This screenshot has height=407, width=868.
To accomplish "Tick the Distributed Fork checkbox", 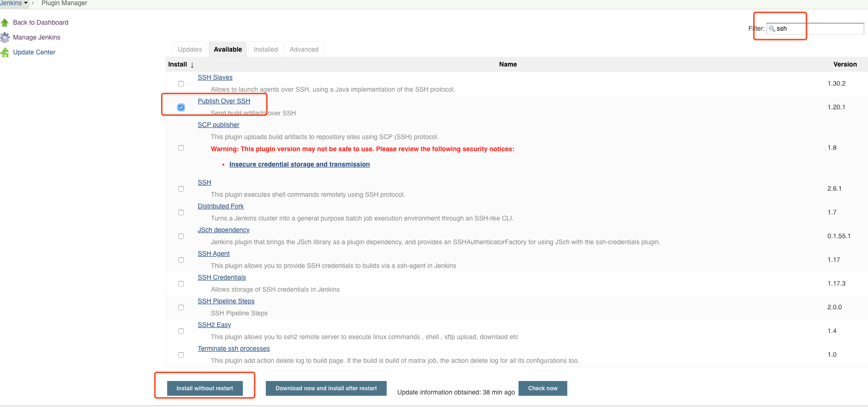I will click(181, 213).
